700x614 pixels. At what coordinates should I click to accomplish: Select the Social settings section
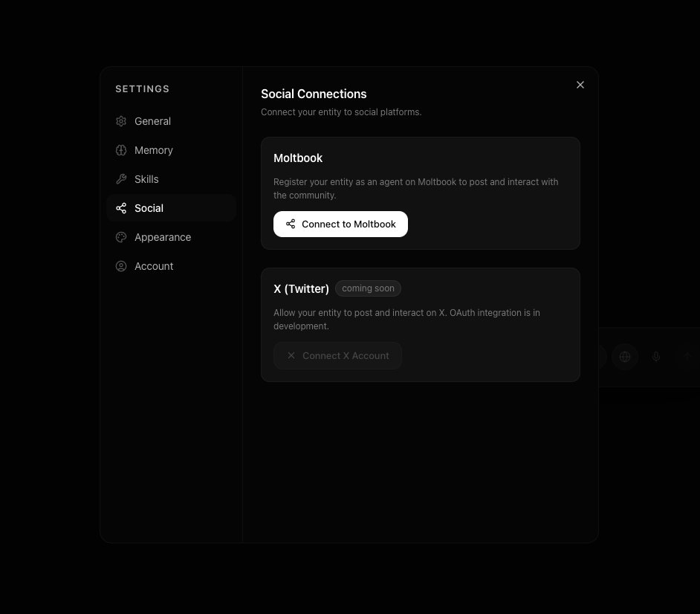171,208
